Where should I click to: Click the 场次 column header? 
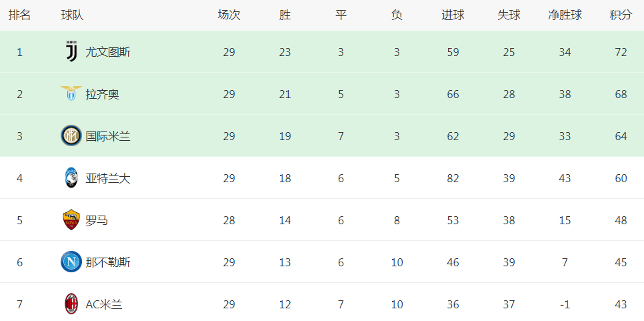tap(229, 15)
